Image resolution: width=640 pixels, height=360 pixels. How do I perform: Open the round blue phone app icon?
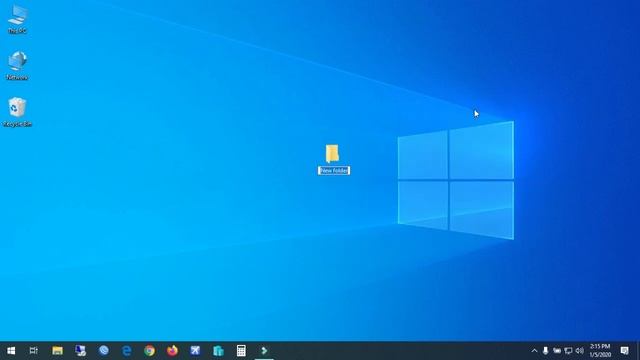tap(104, 351)
